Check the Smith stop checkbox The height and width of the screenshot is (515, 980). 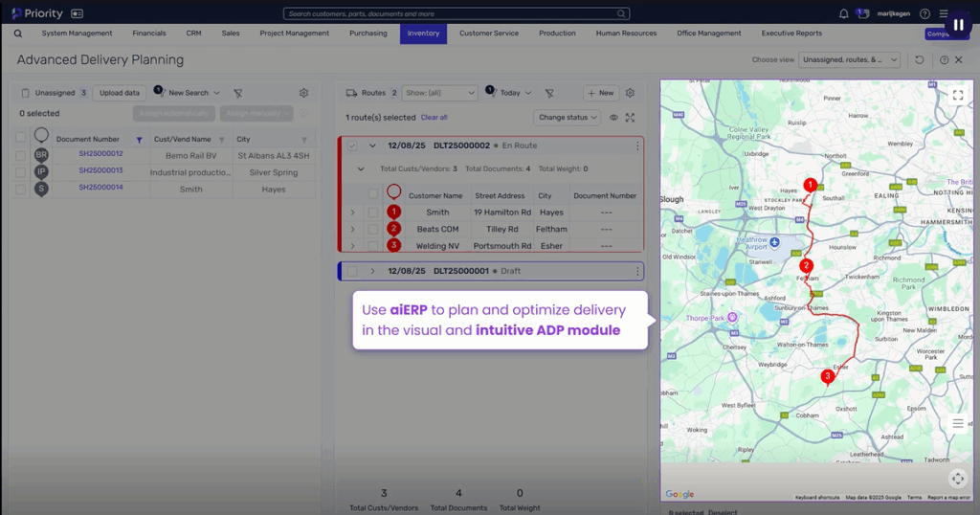tap(373, 213)
